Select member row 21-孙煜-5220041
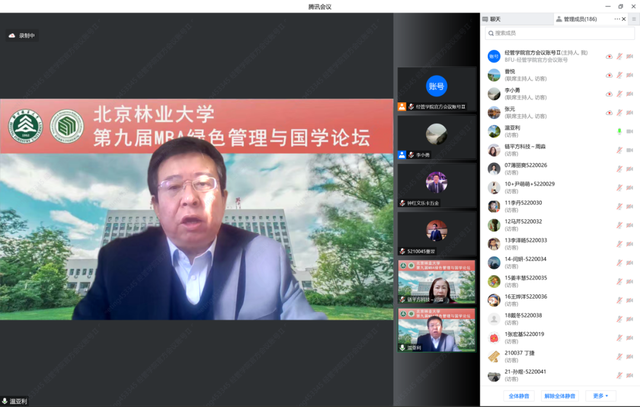 [560, 376]
